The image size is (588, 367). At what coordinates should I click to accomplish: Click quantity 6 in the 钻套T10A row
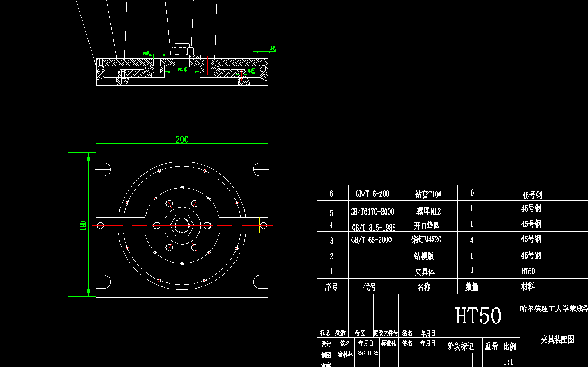tap(472, 193)
